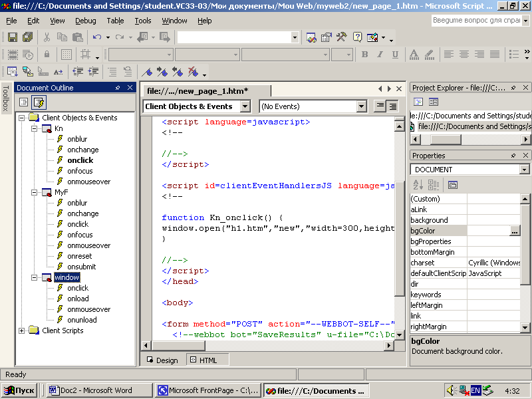Click the Paste clipboard icon
This screenshot has width=532, height=399.
click(x=78, y=37)
